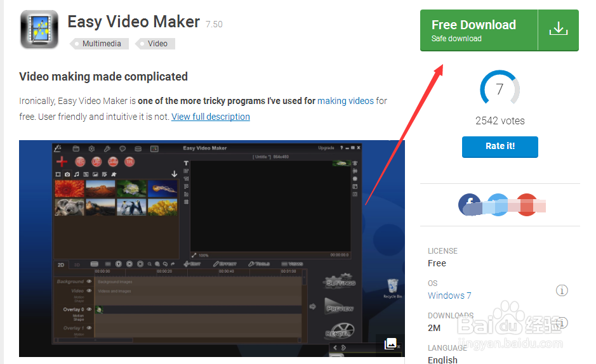
Task: Click the red LRC button
Action: pos(96,162)
